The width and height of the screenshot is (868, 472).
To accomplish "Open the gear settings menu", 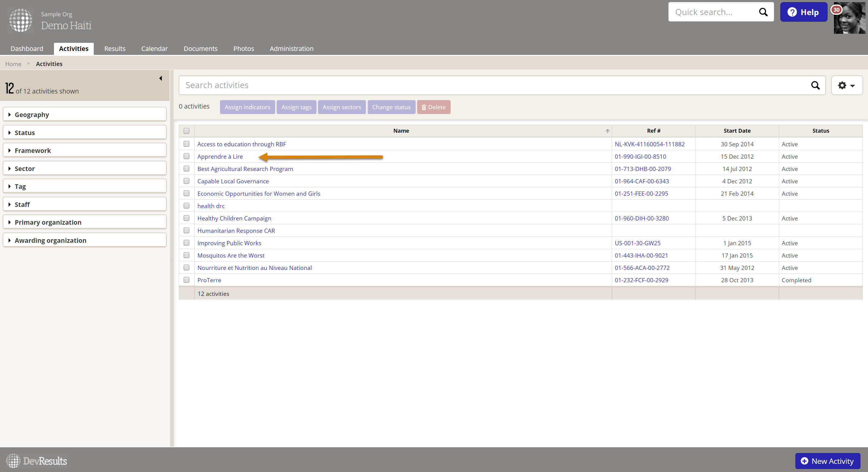I will click(846, 85).
